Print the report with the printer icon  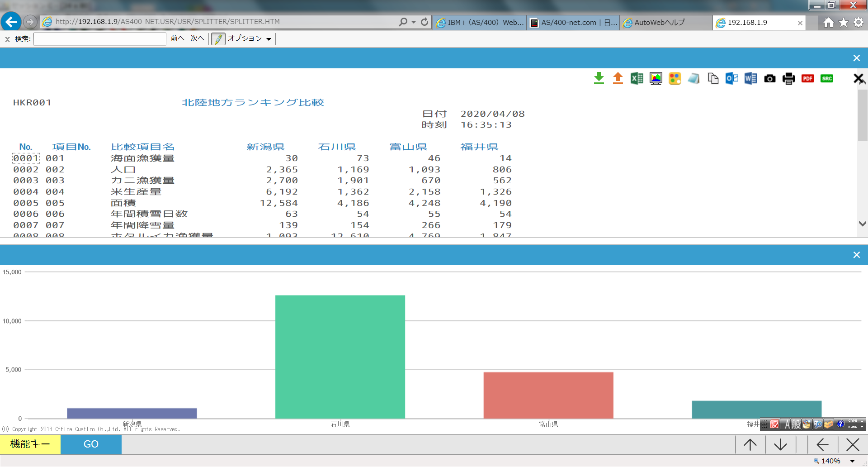tap(788, 79)
